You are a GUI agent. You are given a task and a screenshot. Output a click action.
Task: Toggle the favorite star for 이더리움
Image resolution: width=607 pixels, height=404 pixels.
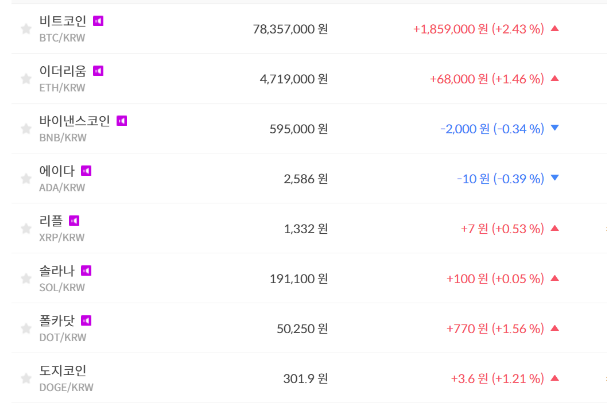pos(26,79)
